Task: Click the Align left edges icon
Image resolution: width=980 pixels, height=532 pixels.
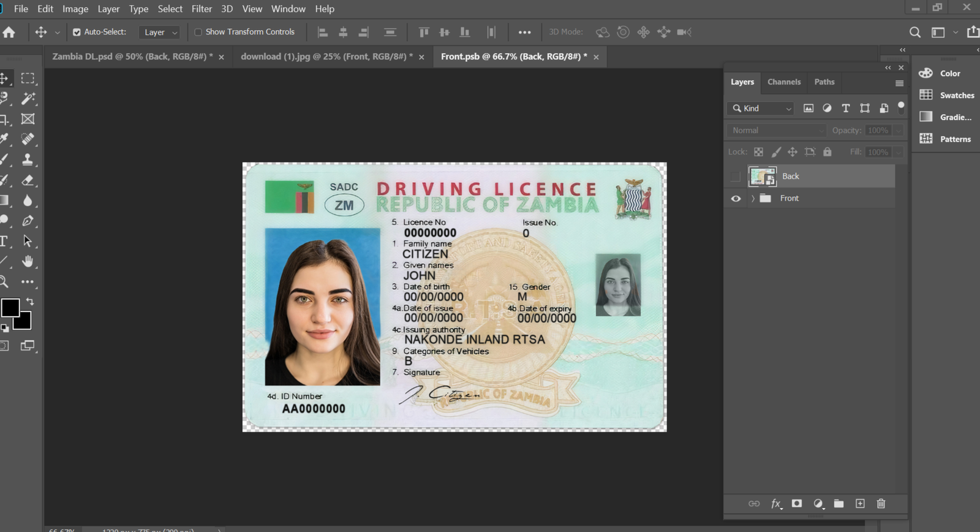Action: [323, 32]
